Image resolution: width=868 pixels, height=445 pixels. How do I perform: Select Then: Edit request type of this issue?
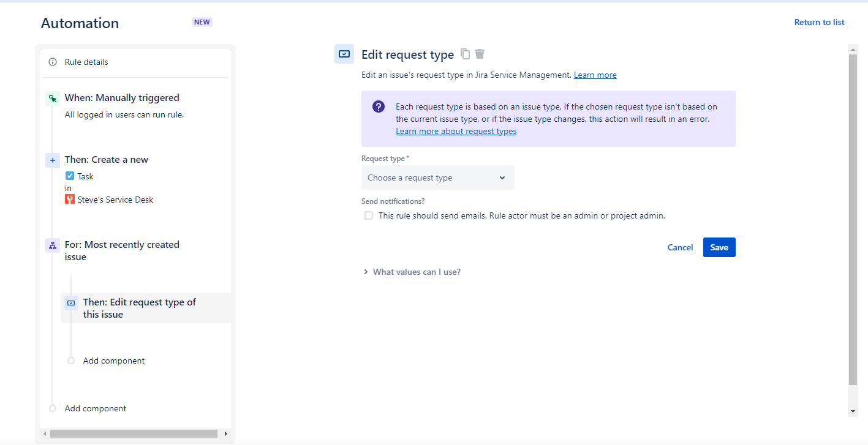click(139, 308)
